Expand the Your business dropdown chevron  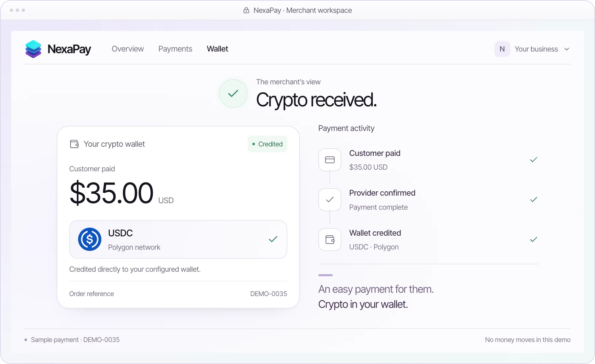[x=567, y=49]
